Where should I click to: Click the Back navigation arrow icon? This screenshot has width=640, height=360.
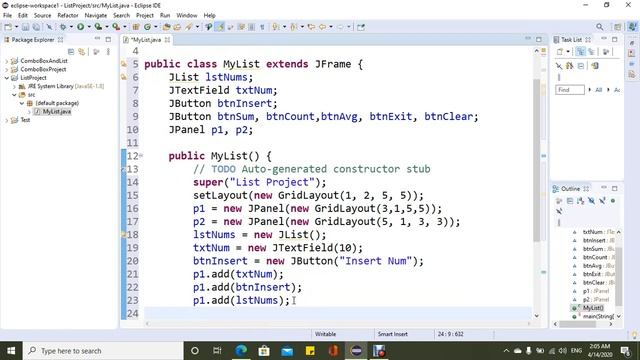tap(322, 27)
